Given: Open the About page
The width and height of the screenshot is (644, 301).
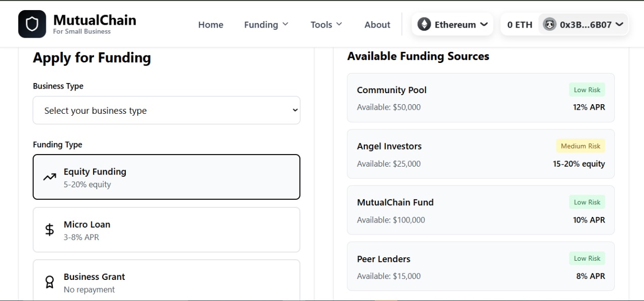Looking at the screenshot, I should pos(377,25).
